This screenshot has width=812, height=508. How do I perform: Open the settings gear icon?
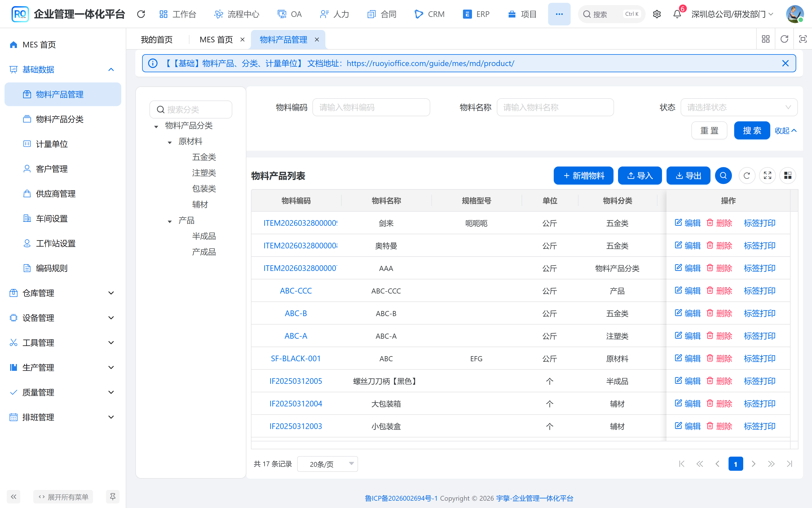point(657,14)
